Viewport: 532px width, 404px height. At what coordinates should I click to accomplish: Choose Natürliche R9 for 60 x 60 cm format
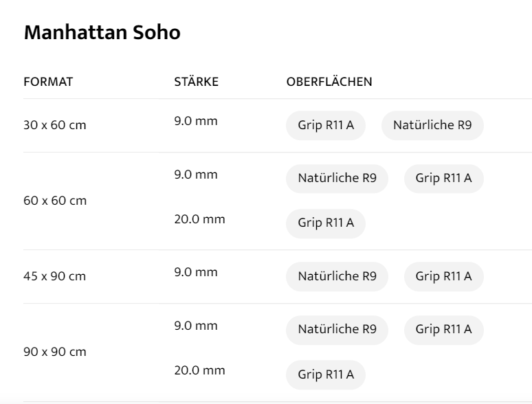coord(337,179)
